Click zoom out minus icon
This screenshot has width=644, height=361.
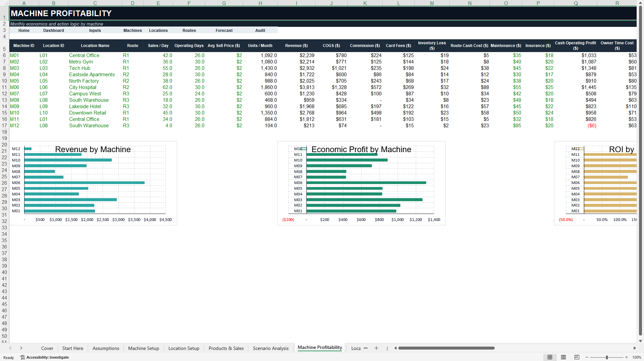587,357
